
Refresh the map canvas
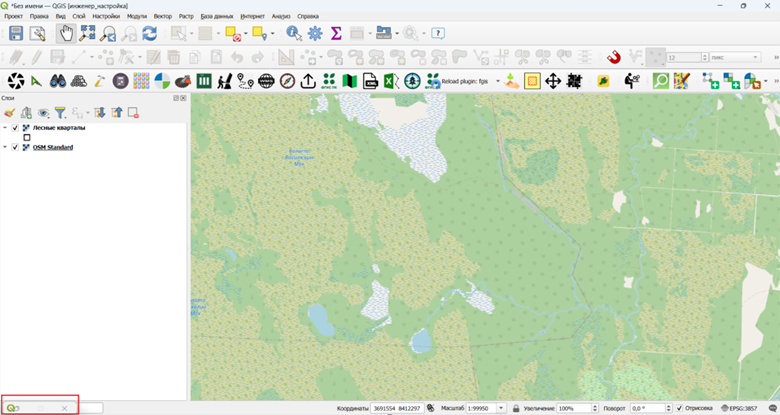tap(150, 33)
